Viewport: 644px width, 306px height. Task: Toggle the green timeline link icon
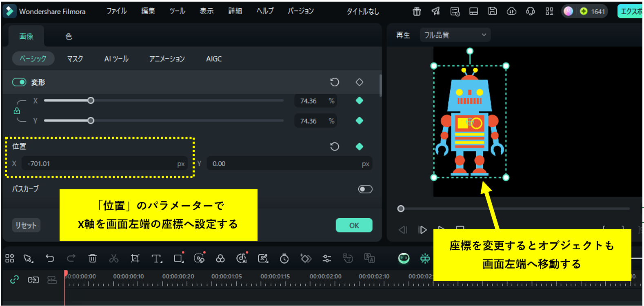(14, 279)
